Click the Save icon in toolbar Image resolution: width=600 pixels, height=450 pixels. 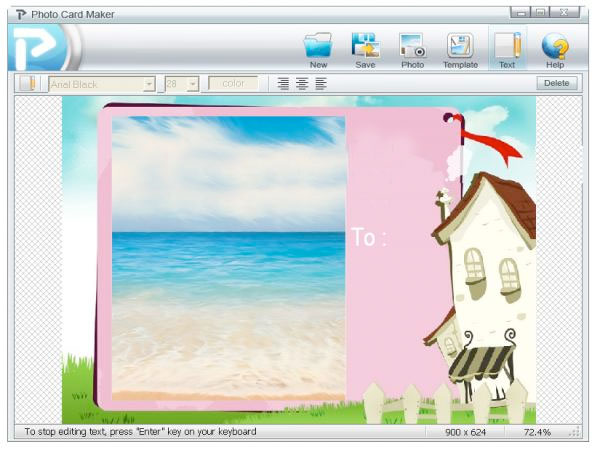coord(365,49)
